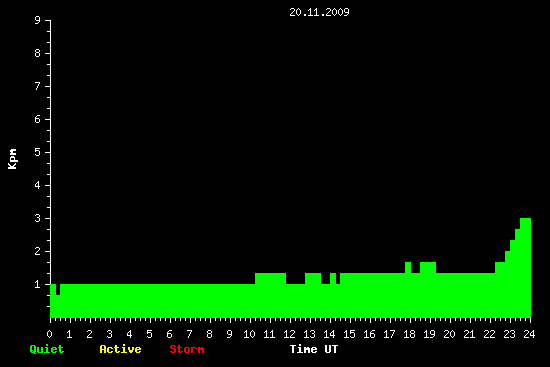The height and width of the screenshot is (367, 550).
Task: Click the date title 20.11.2009
Action: point(319,12)
